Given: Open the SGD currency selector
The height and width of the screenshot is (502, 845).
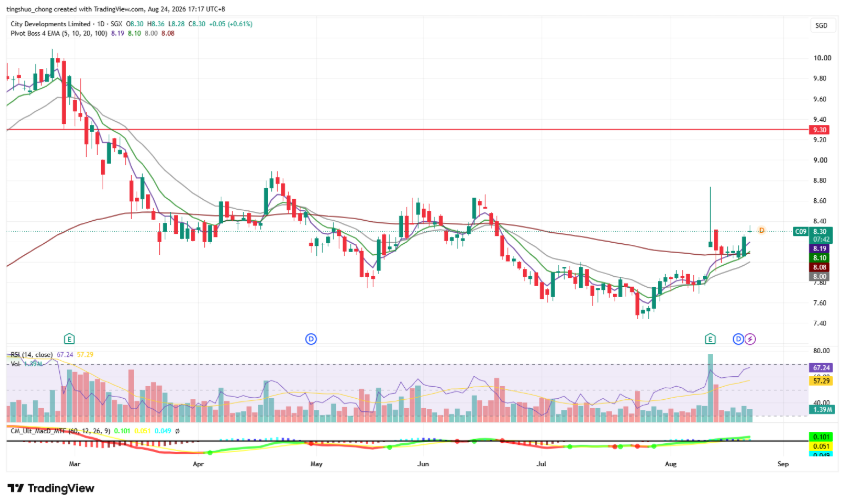Looking at the screenshot, I should click(x=821, y=25).
